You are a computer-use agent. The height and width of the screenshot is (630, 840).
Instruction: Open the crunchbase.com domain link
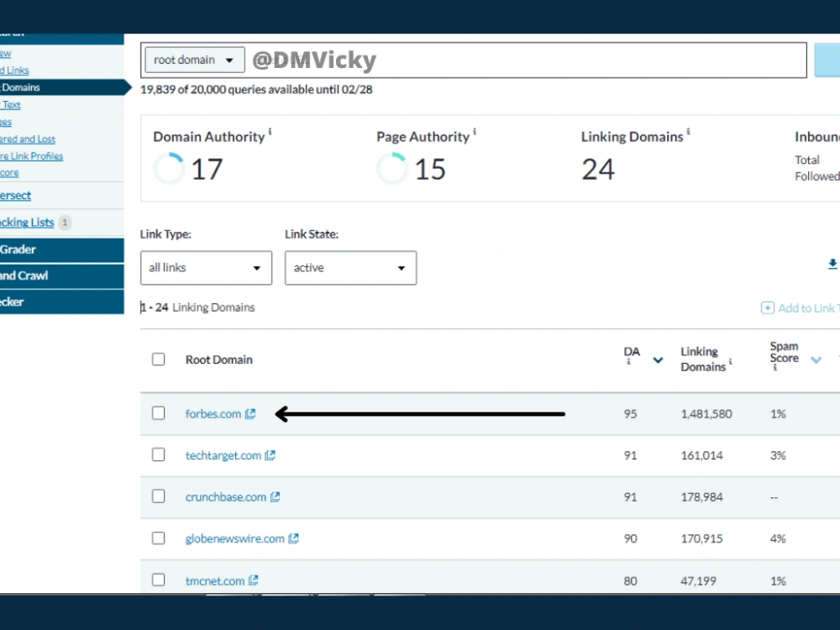225,497
